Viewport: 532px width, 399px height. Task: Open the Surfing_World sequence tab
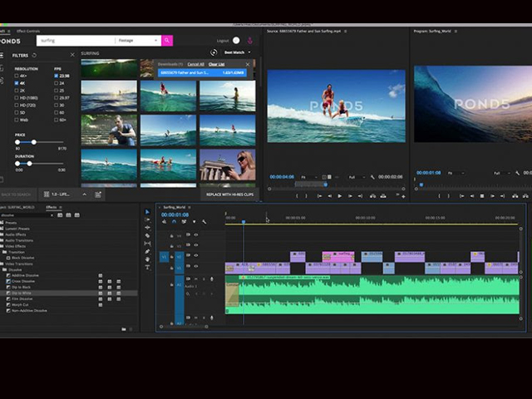click(x=174, y=207)
